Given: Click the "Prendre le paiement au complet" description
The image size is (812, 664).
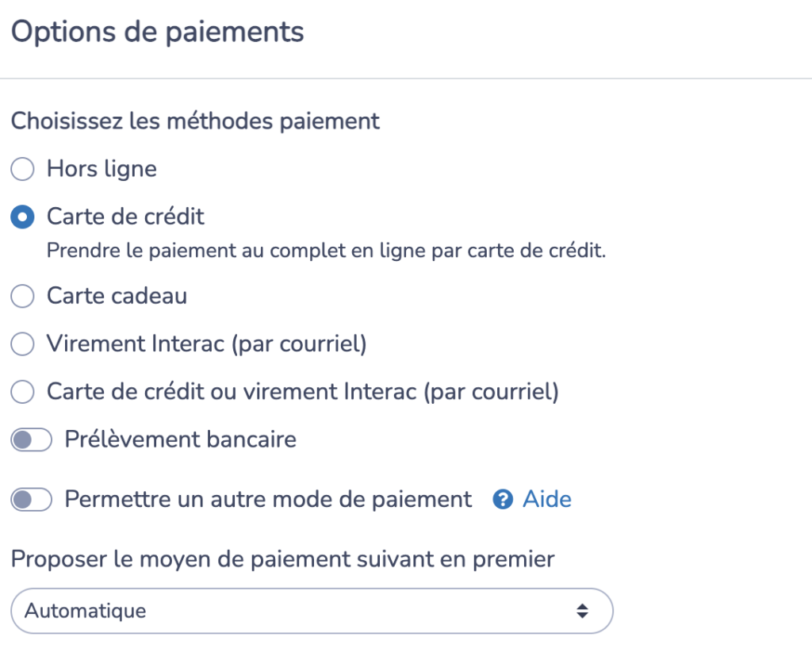Looking at the screenshot, I should point(326,251).
